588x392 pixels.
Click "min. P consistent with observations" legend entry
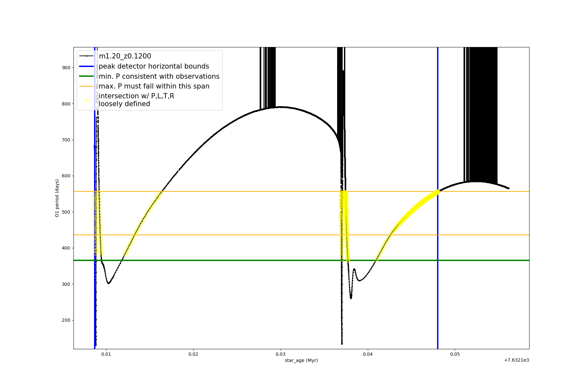[x=159, y=76]
